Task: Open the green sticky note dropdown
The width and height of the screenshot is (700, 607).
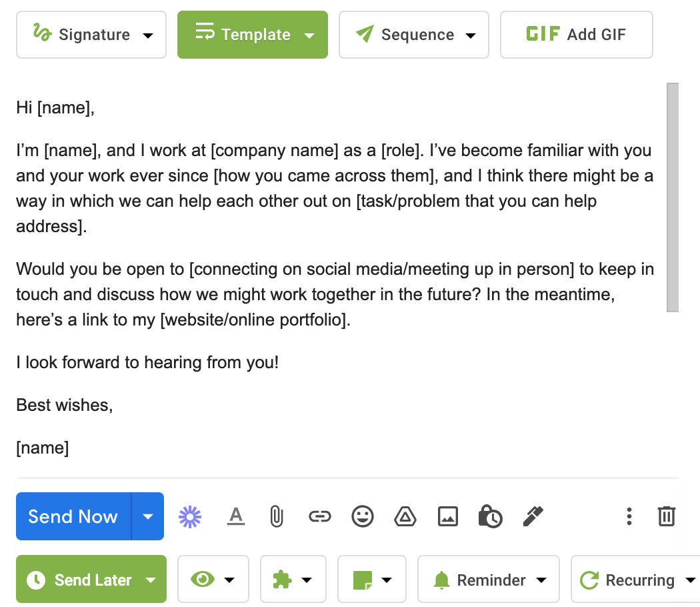Action: coord(371,580)
